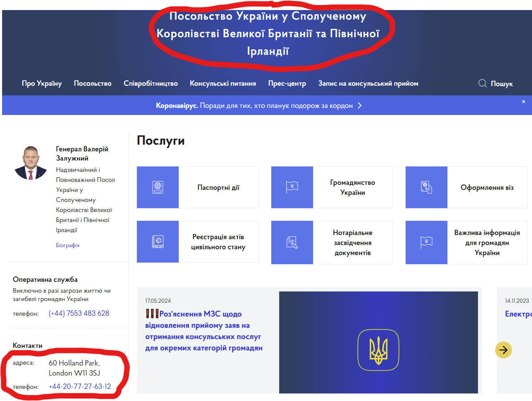Expand the Коронавірус banner chevron
The width and height of the screenshot is (532, 401).
[360, 106]
